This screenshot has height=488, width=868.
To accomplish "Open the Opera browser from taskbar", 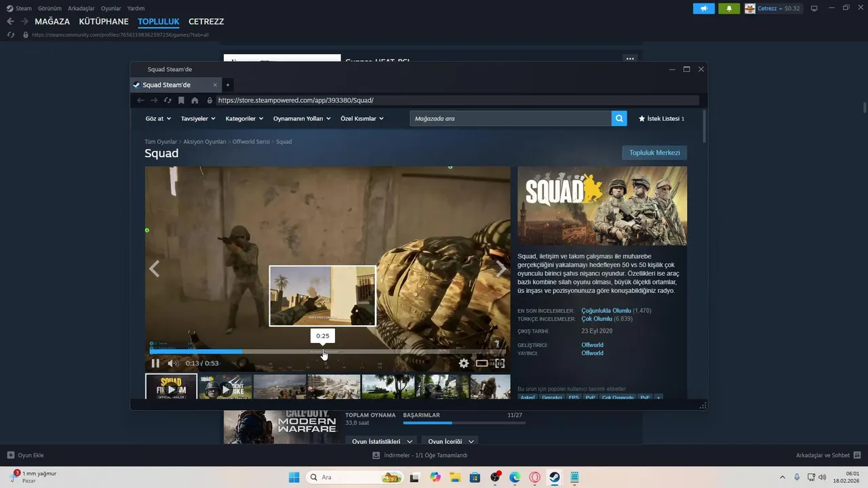I will (534, 477).
